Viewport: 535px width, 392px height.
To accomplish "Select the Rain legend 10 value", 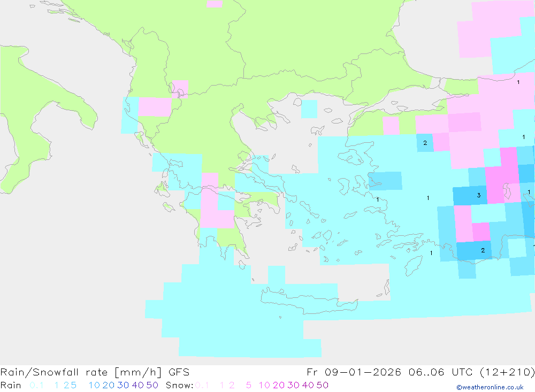I will point(94,385).
